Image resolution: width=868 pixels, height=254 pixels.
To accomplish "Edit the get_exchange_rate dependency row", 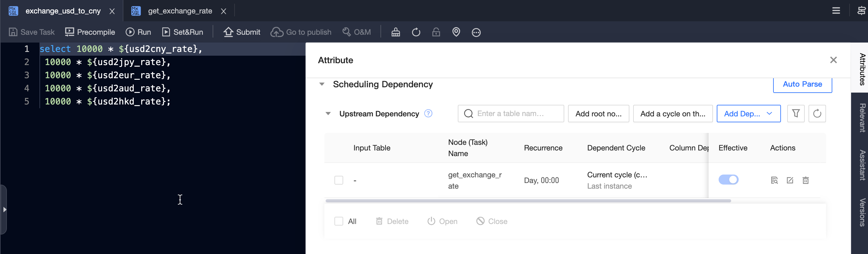I will tap(790, 180).
